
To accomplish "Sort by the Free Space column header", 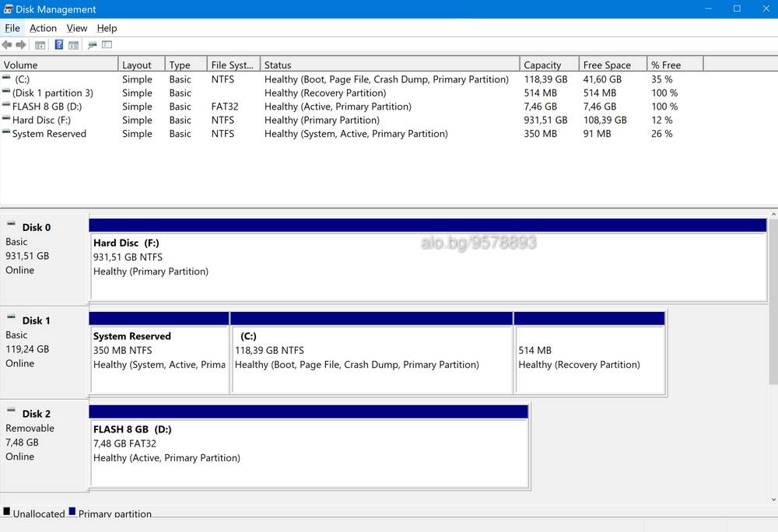I will pos(613,65).
